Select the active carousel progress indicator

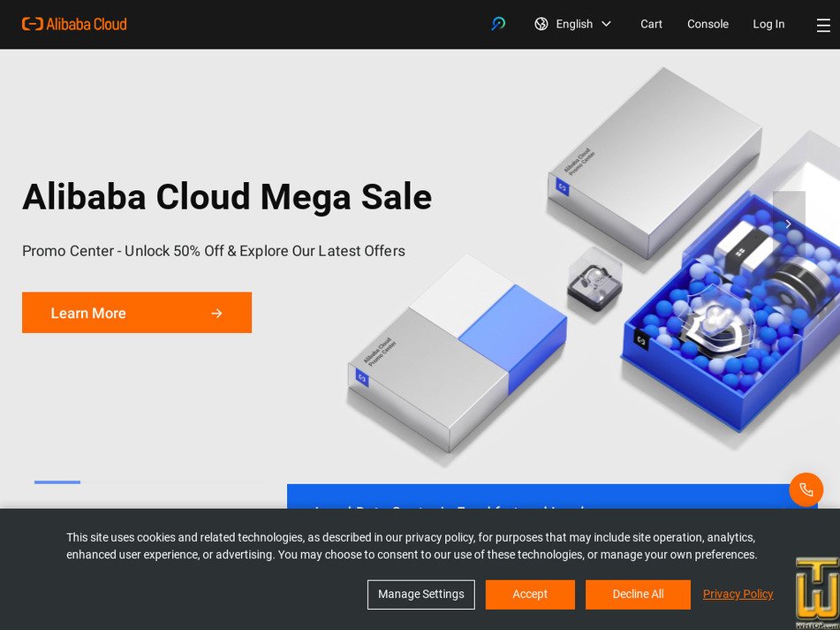[x=57, y=482]
